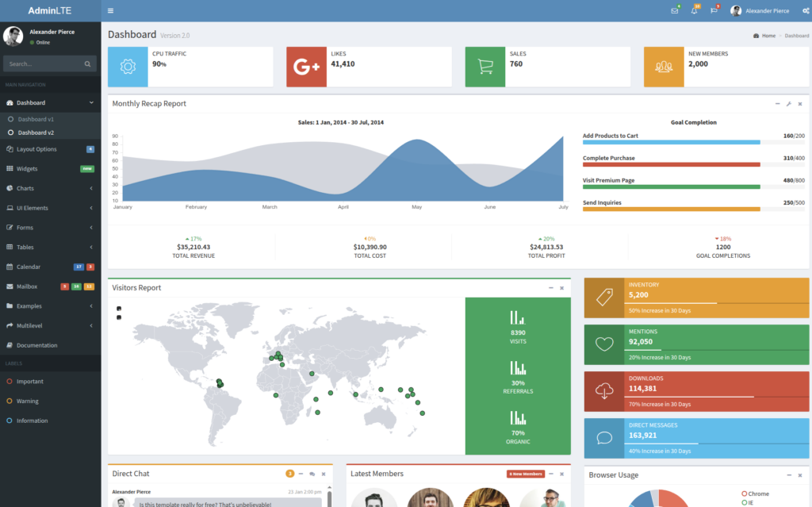The image size is (812, 507).
Task: Open the bell notifications icon
Action: tap(695, 11)
